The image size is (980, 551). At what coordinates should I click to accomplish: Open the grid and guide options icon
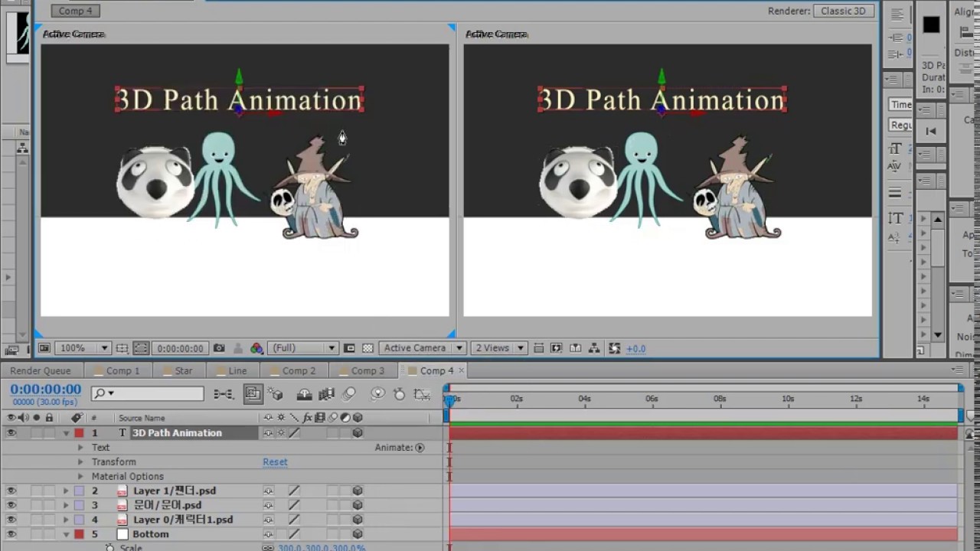(x=122, y=348)
